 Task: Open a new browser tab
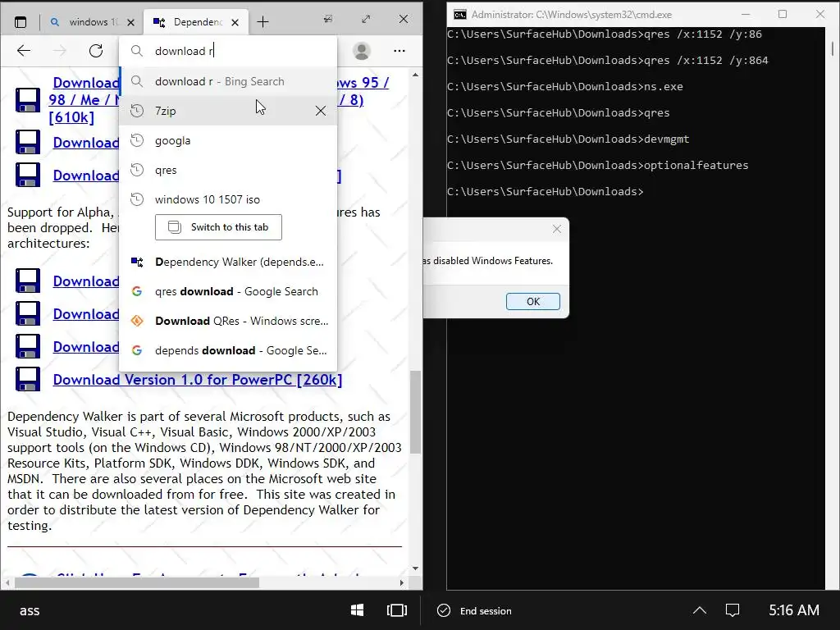pyautogui.click(x=262, y=22)
